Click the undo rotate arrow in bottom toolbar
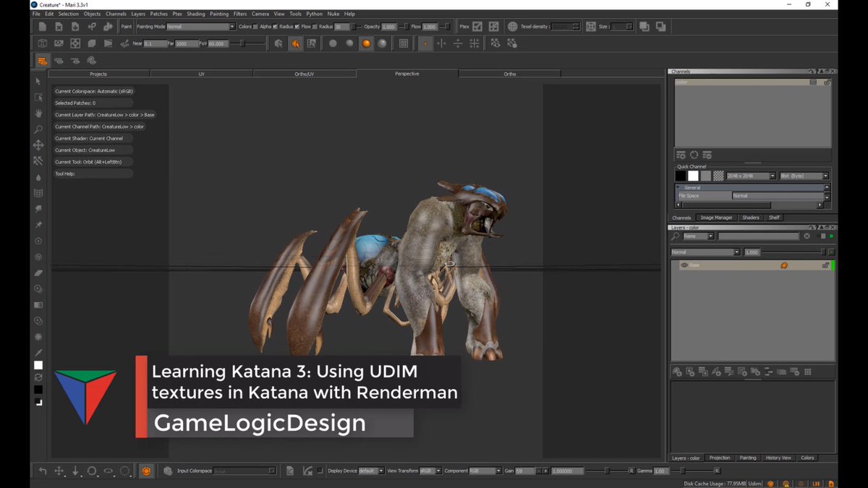 [x=43, y=471]
